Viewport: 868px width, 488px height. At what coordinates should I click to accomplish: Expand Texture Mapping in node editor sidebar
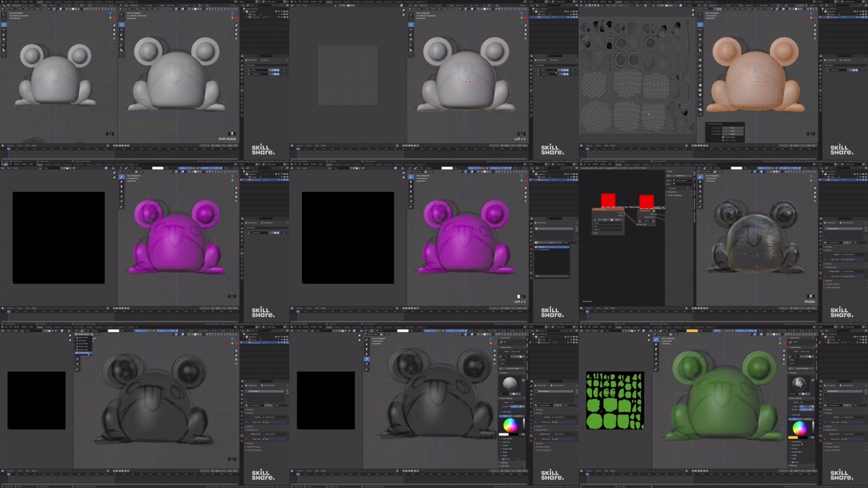click(675, 195)
